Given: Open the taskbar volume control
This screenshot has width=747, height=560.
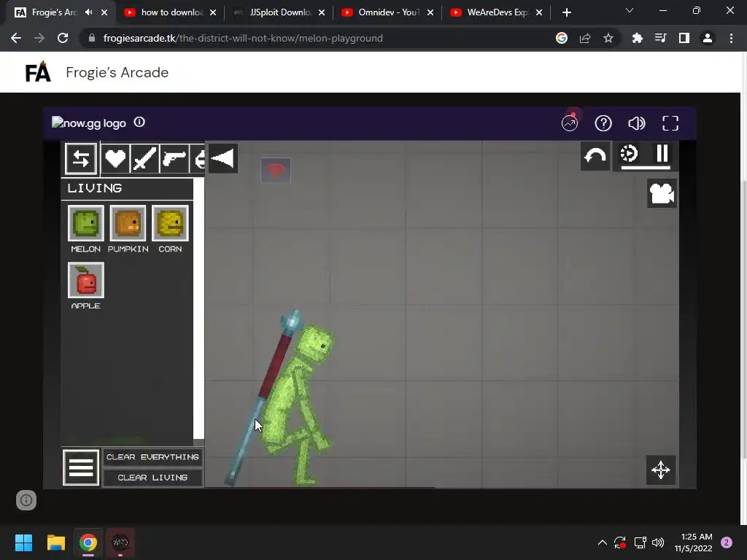Looking at the screenshot, I should pyautogui.click(x=658, y=542).
